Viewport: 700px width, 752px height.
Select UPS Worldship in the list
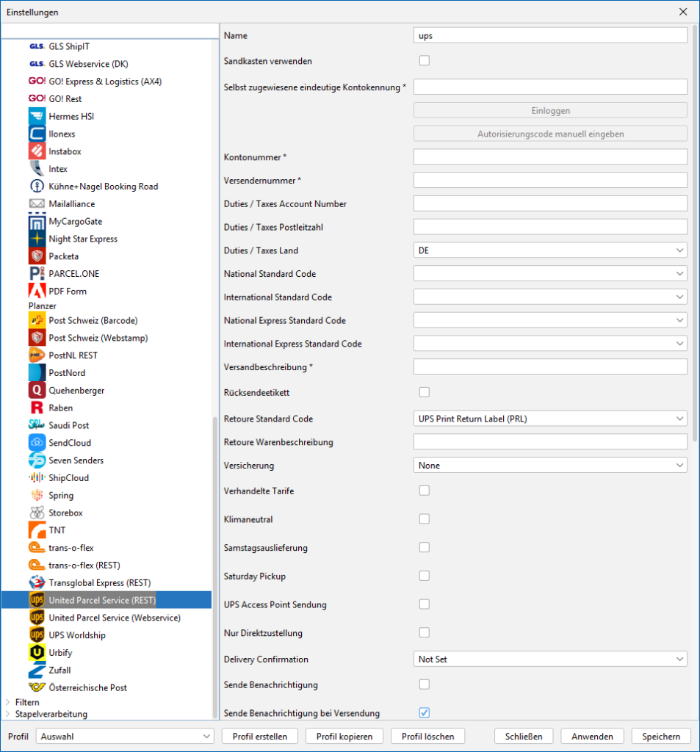click(77, 635)
